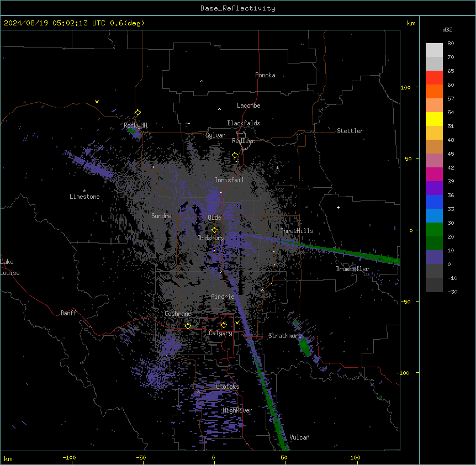Click the Calgary label
The image size is (476, 465).
[220, 333]
